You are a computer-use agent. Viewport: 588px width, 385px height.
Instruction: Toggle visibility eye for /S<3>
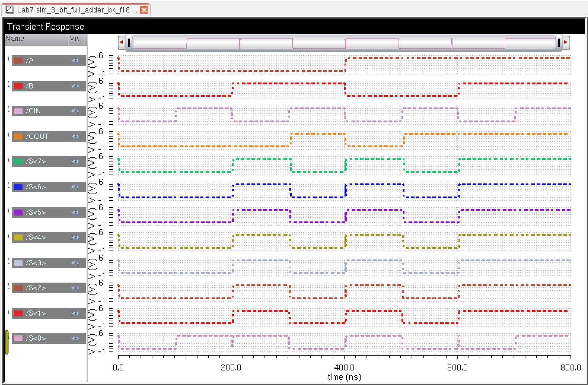click(75, 263)
